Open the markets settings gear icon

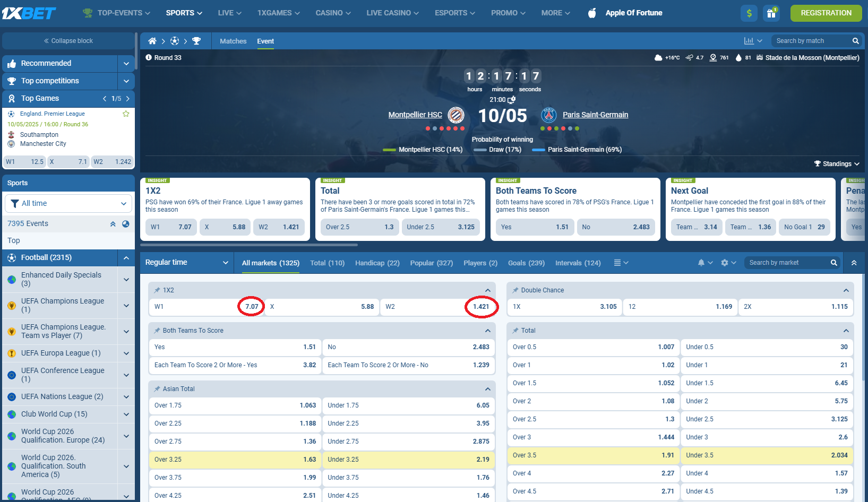pos(725,263)
